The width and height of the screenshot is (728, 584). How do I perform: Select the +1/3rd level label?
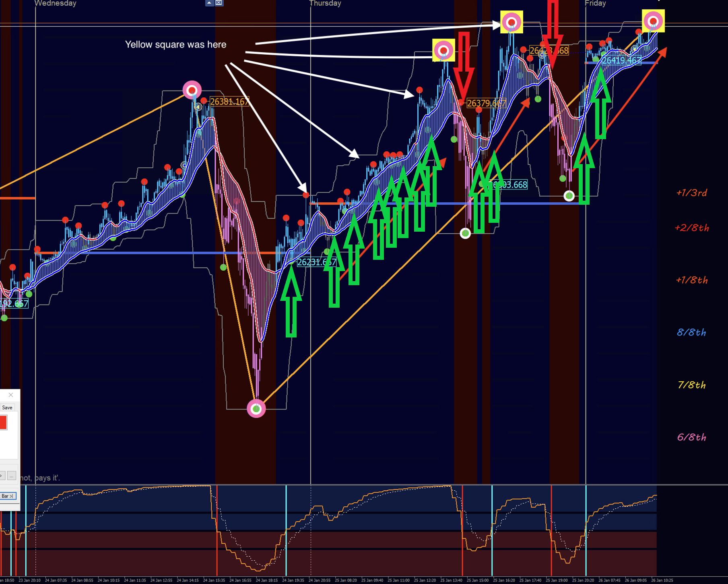pos(691,193)
